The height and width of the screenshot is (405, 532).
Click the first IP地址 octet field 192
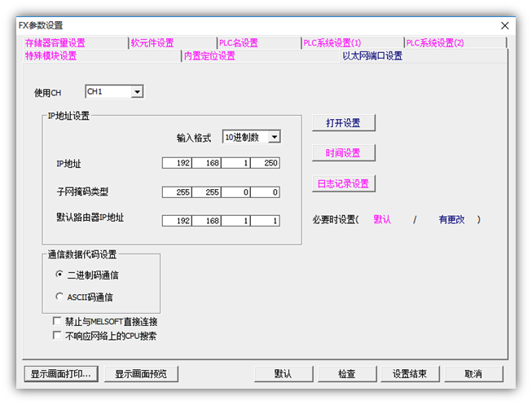tap(177, 163)
